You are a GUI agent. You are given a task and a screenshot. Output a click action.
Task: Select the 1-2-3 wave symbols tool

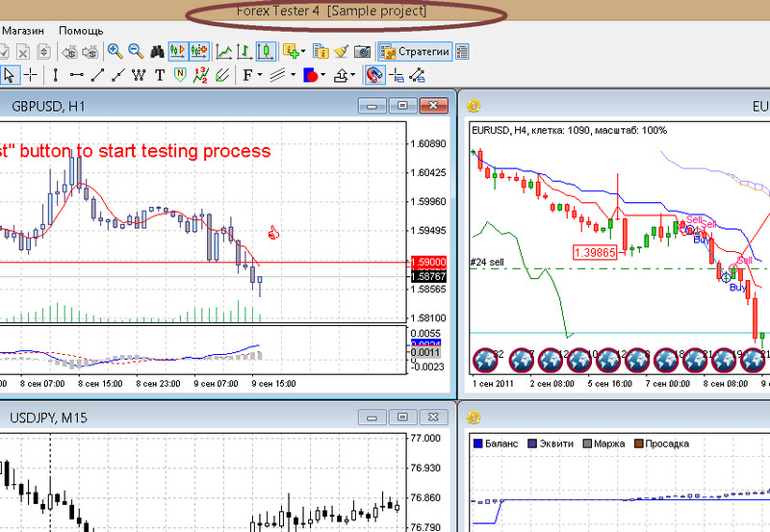click(x=201, y=75)
